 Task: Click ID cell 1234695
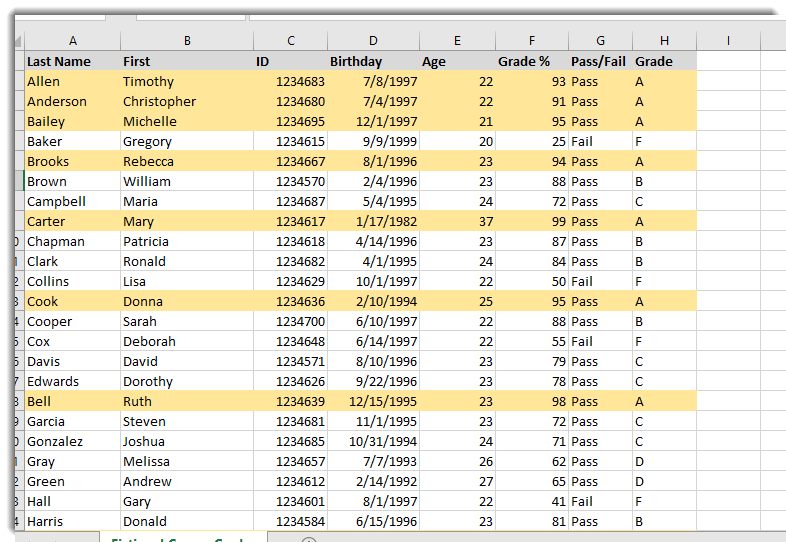(291, 121)
